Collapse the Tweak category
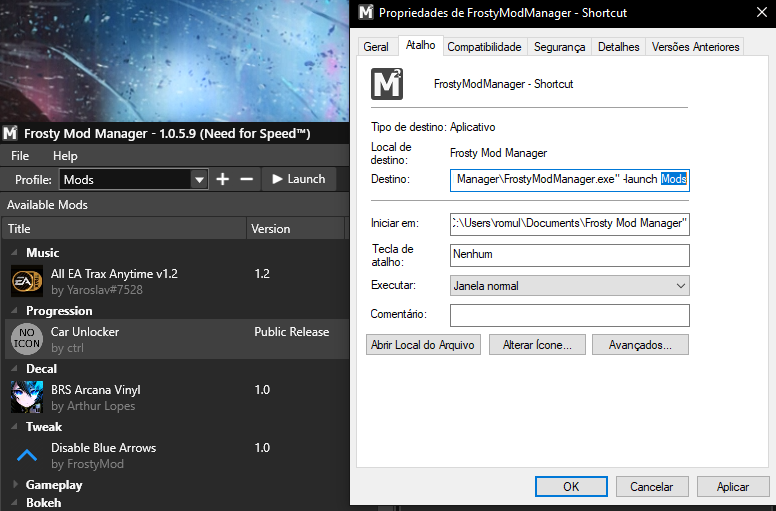Screen dimensions: 776x511 [14, 426]
